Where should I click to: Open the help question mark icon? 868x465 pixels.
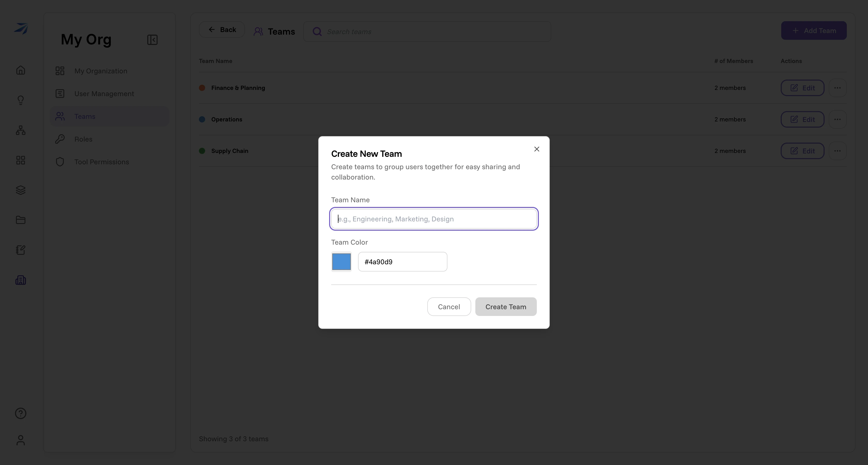(21, 413)
